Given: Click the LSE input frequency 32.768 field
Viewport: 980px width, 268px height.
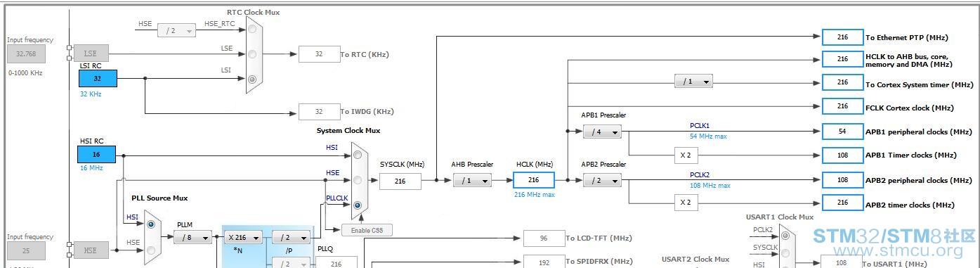Looking at the screenshot, I should click(x=26, y=53).
